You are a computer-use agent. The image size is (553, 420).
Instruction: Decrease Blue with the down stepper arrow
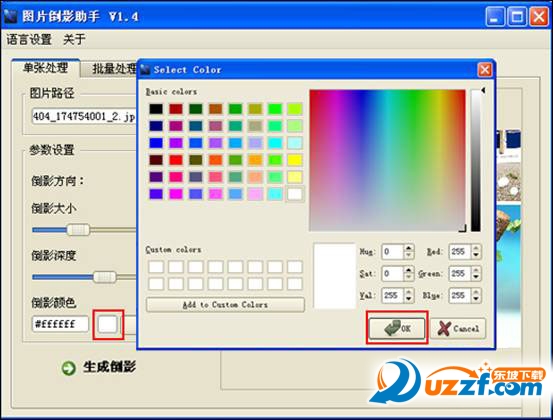click(x=476, y=299)
